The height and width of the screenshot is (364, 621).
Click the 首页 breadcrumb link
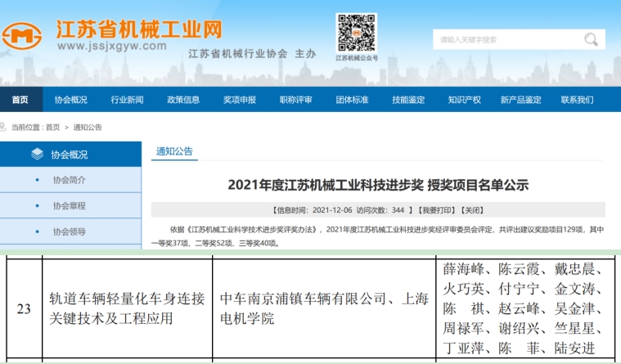(x=52, y=128)
